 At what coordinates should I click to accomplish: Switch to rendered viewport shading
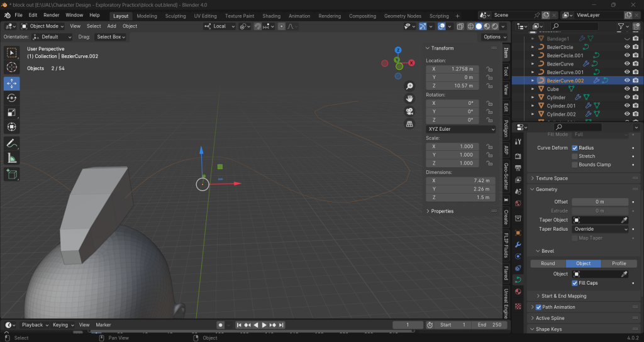pyautogui.click(x=496, y=26)
